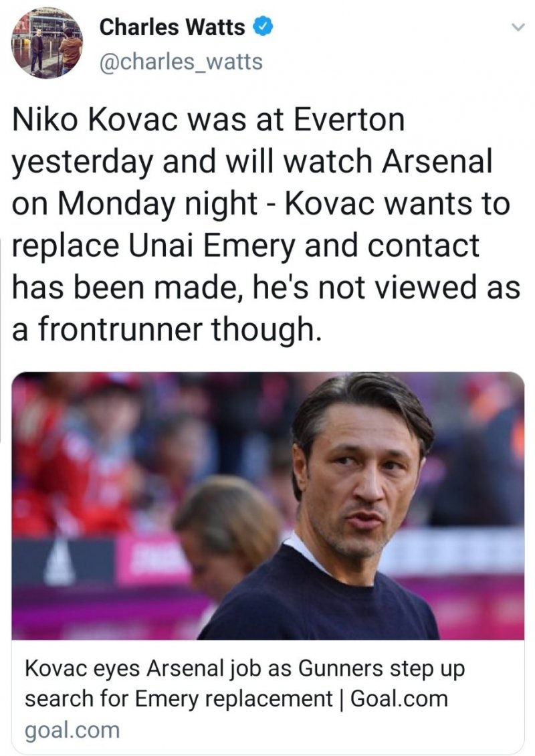This screenshot has width=535, height=756.
Task: Click the line "yesterday and will watch Arsenal"
Action: pos(251,163)
